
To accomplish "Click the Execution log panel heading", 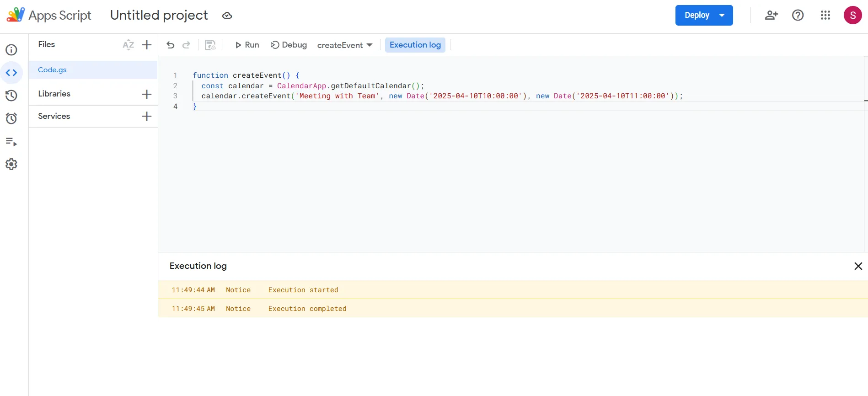I will 198,266.
